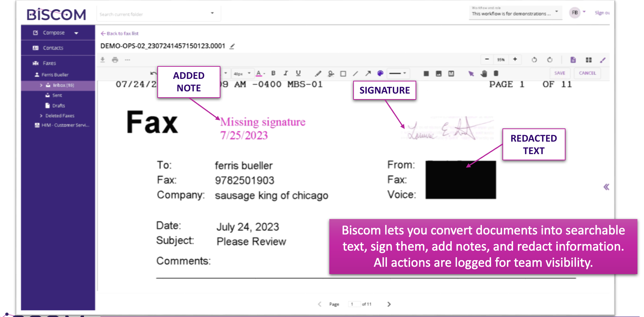Select the signature annotation on the fax
The height and width of the screenshot is (317, 644).
click(450, 129)
